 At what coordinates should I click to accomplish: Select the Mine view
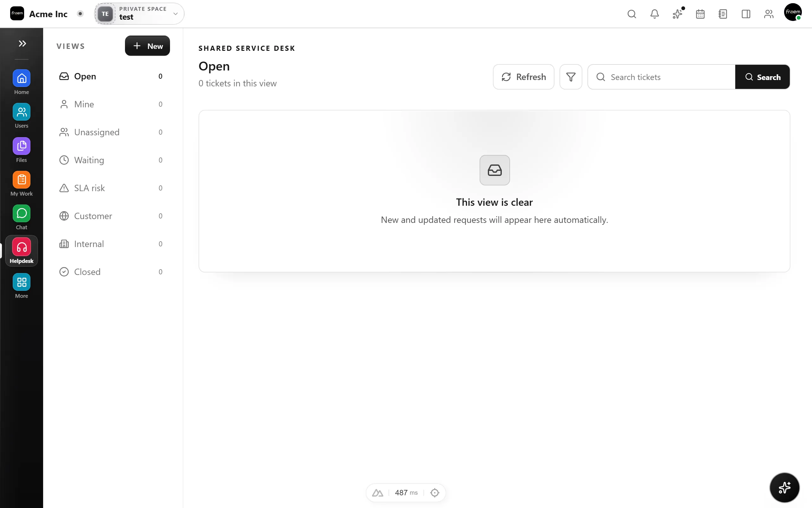pos(111,104)
